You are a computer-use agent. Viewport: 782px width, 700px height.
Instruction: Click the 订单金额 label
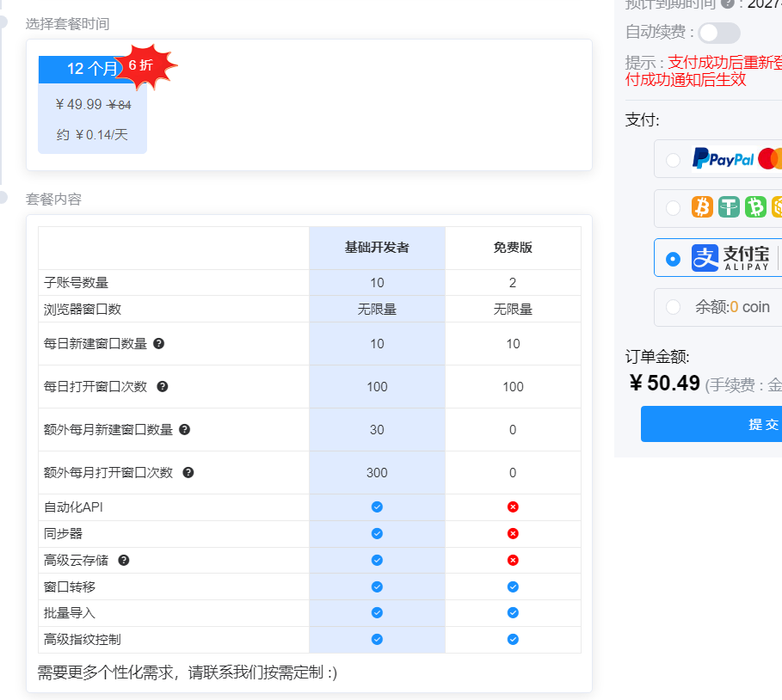(x=656, y=357)
